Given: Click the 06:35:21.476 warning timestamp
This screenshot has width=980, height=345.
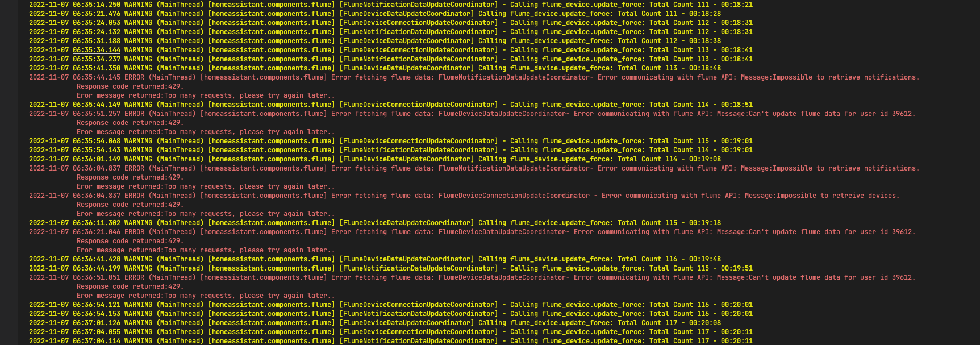Looking at the screenshot, I should click(97, 14).
